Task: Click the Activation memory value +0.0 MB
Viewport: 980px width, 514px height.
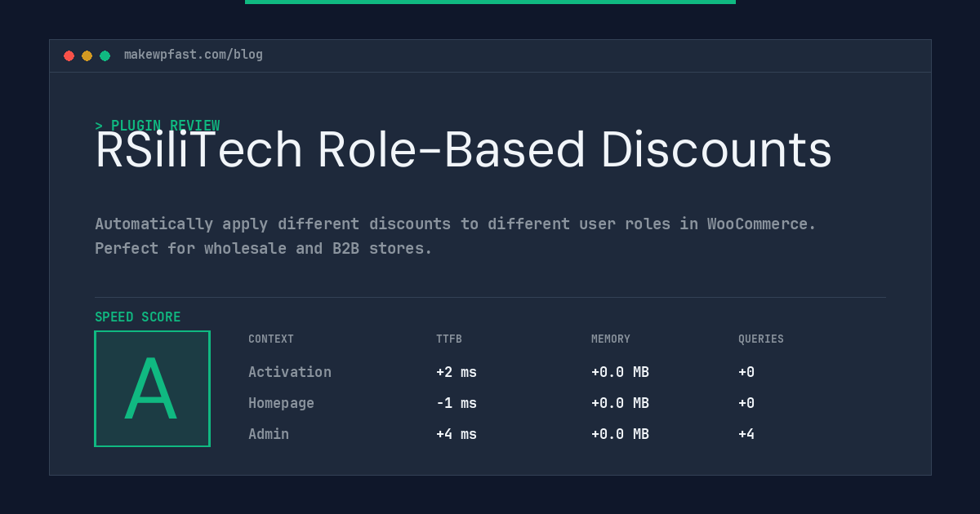Action: pyautogui.click(x=621, y=372)
